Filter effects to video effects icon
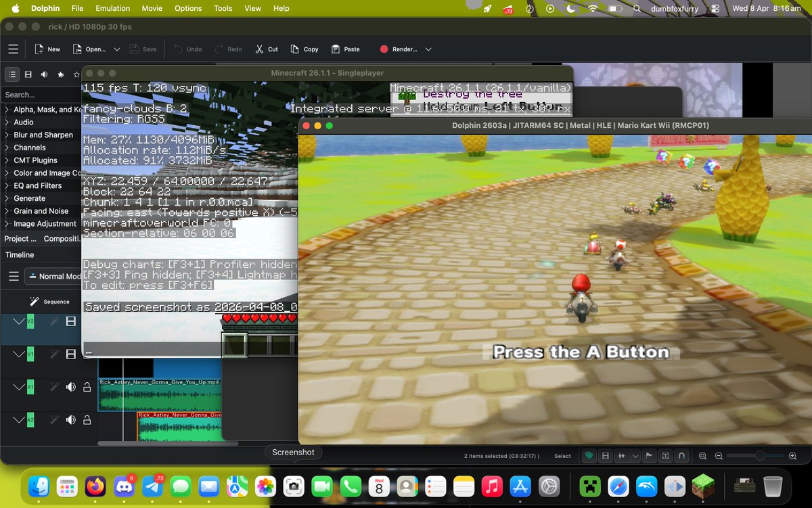The width and height of the screenshot is (812, 508). click(28, 74)
